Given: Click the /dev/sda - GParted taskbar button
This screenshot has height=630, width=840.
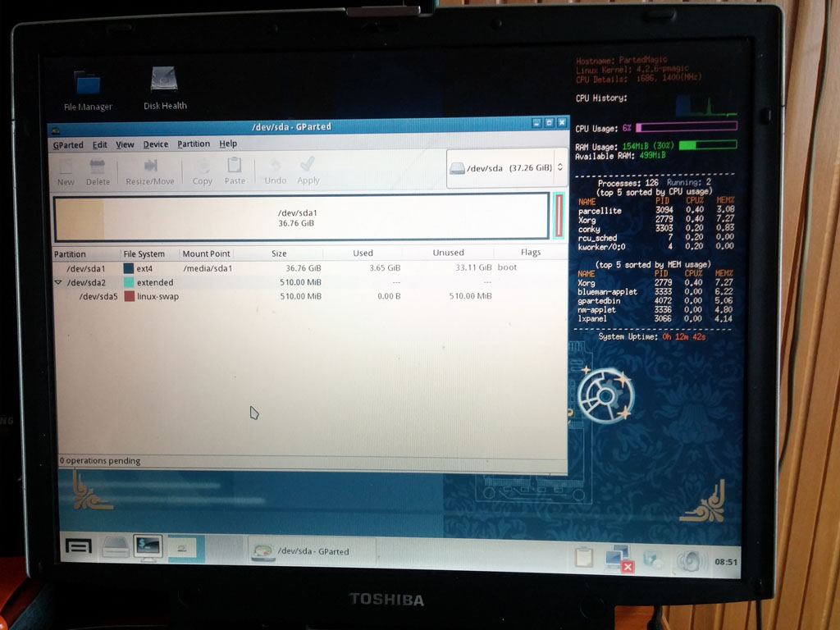Looking at the screenshot, I should (x=313, y=551).
